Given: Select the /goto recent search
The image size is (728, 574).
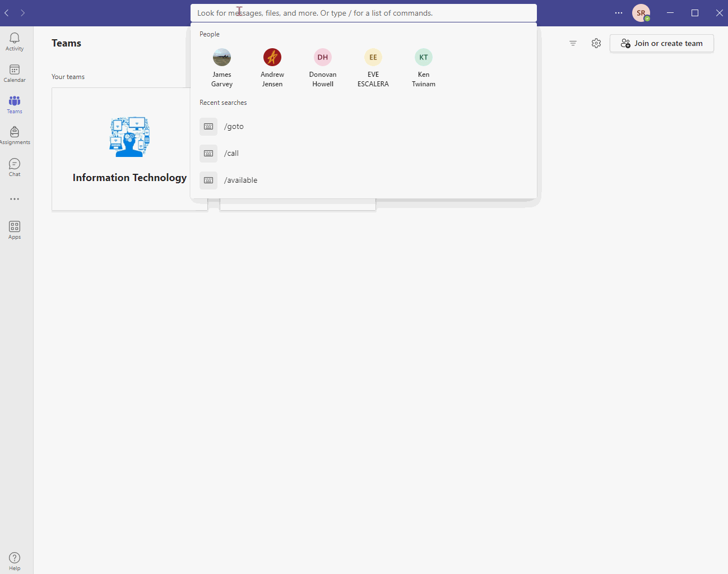Looking at the screenshot, I should [364, 127].
